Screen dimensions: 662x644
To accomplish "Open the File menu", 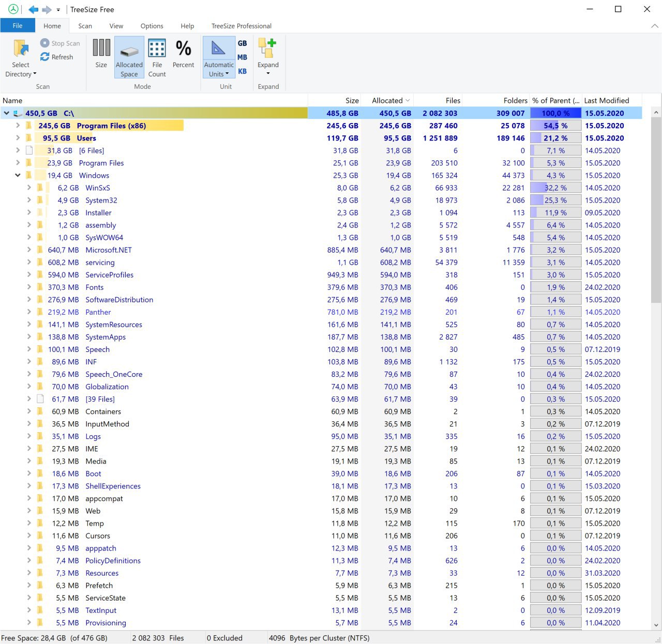I will [x=18, y=26].
